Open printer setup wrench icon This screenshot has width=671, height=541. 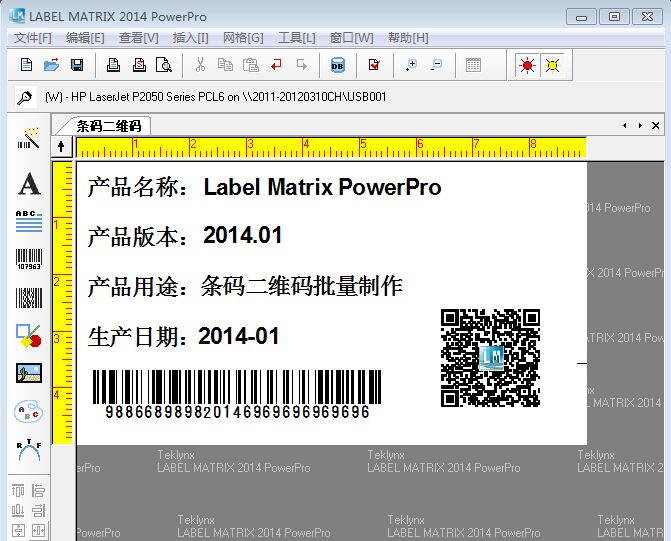point(24,97)
